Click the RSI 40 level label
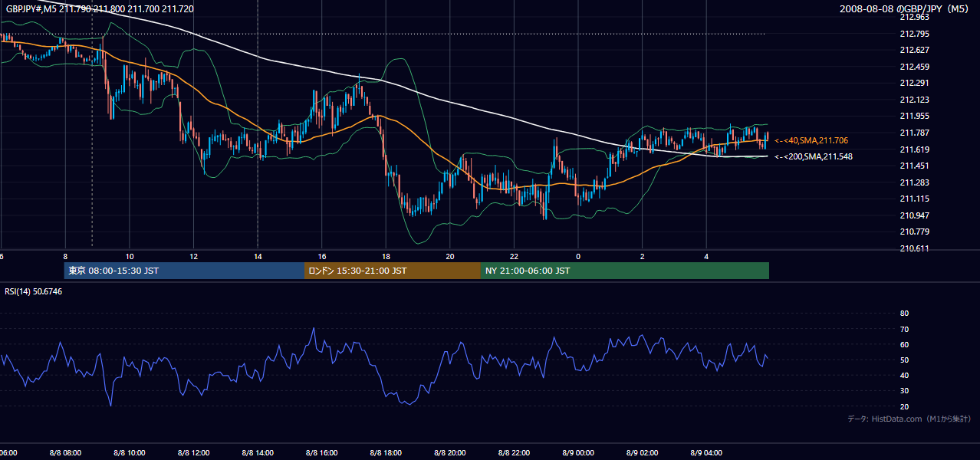The width and height of the screenshot is (980, 460). [904, 375]
